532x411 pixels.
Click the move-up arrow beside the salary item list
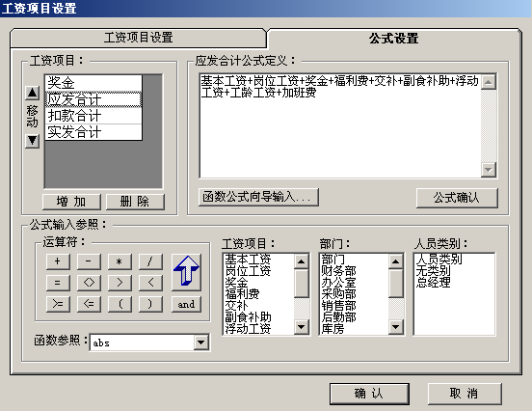coord(32,93)
